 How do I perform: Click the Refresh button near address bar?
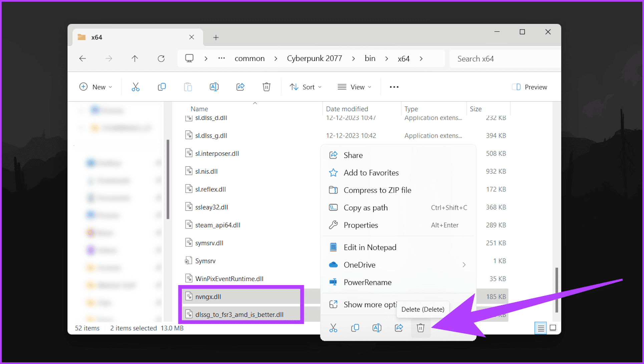tap(161, 59)
